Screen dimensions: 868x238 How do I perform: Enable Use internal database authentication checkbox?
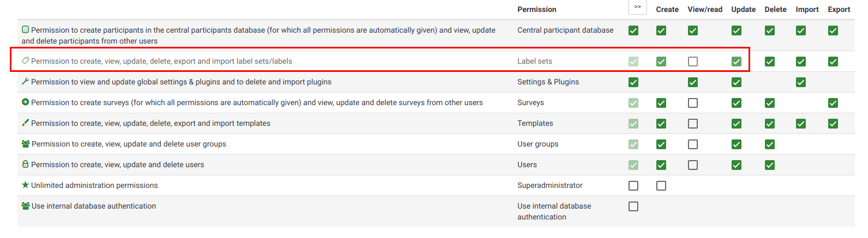(x=633, y=206)
